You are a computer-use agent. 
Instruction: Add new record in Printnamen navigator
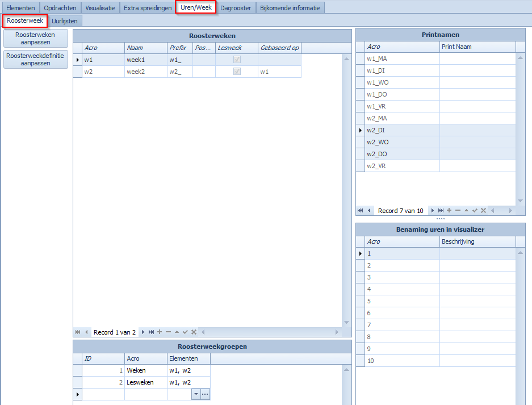(x=449, y=211)
